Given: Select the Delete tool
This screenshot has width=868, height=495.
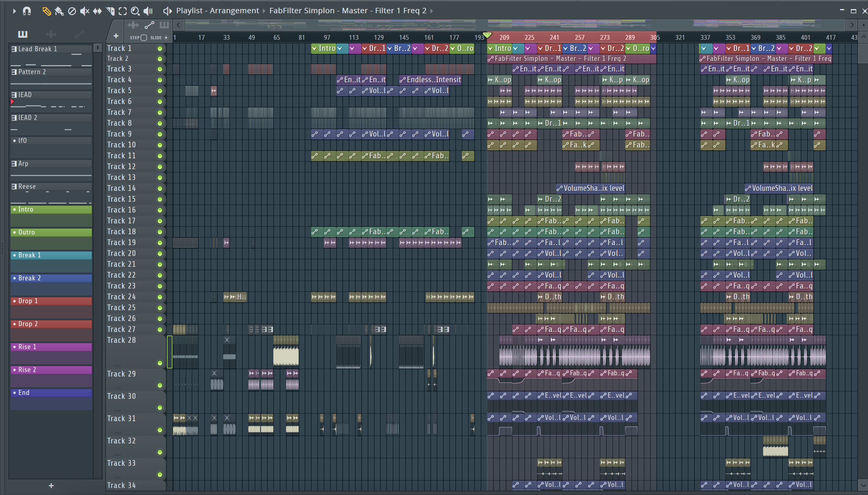Looking at the screenshot, I should [x=72, y=11].
